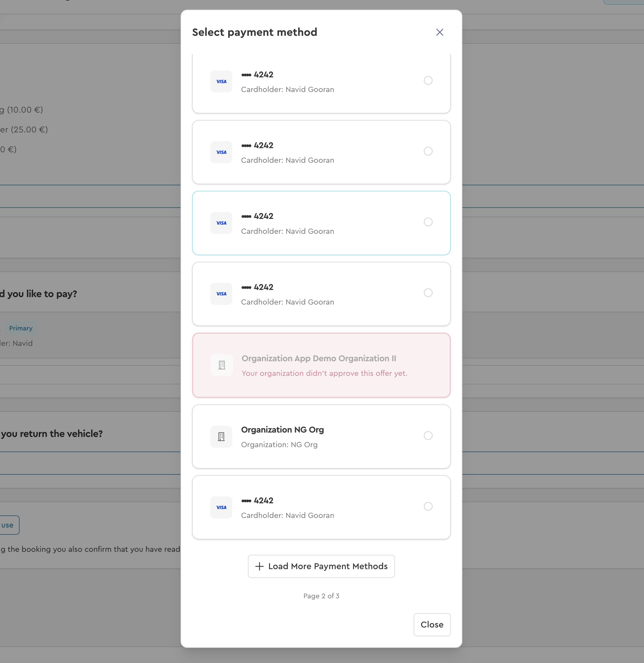Select radio button on highlighted blue-bordered card

pos(428,222)
